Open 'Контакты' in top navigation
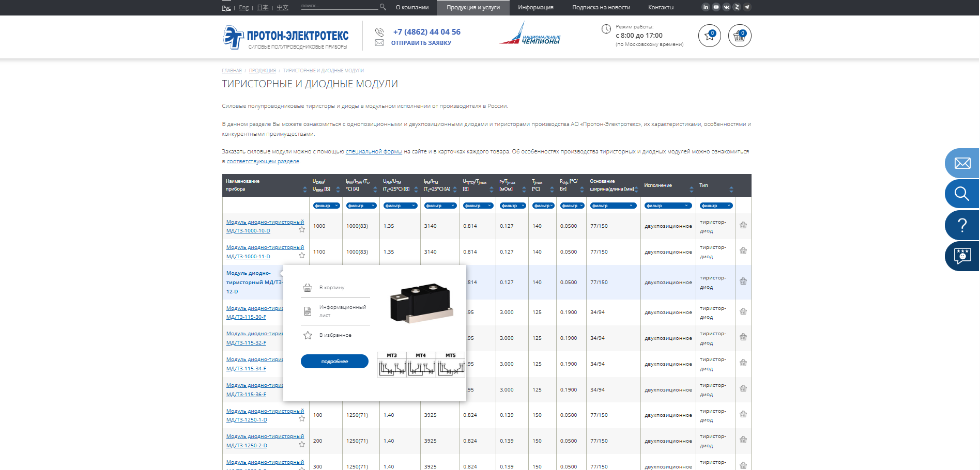The height and width of the screenshot is (470, 980). 661,7
